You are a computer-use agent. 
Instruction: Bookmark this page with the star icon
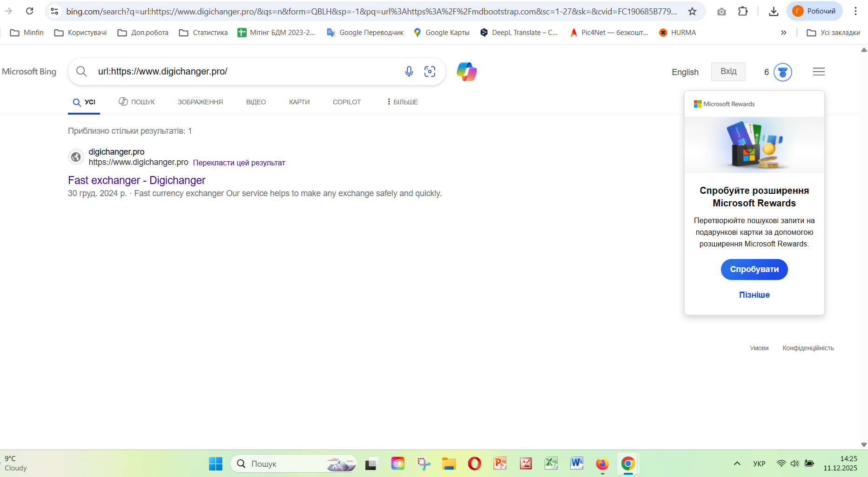[692, 11]
